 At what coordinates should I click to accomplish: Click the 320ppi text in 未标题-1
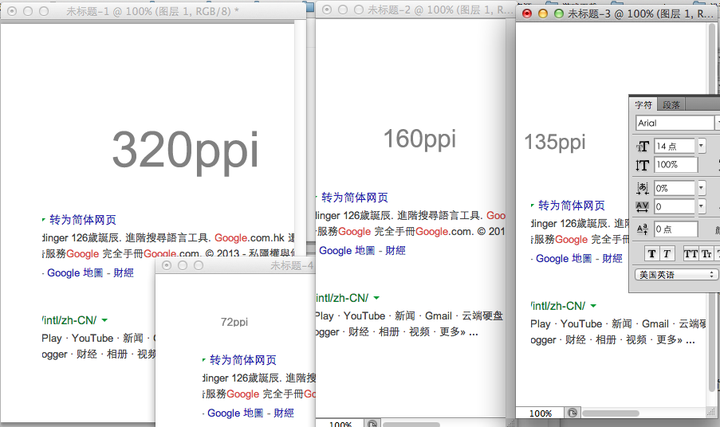[186, 151]
